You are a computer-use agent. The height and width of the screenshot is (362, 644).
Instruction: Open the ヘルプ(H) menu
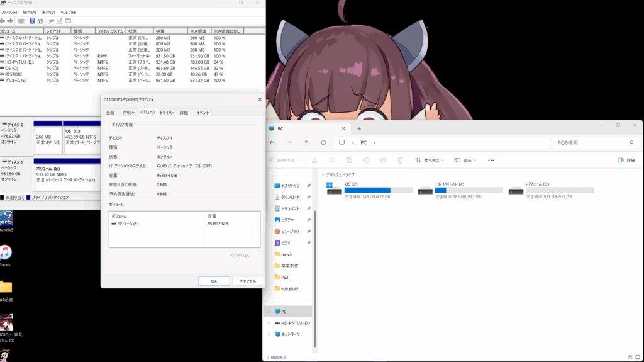click(x=68, y=13)
